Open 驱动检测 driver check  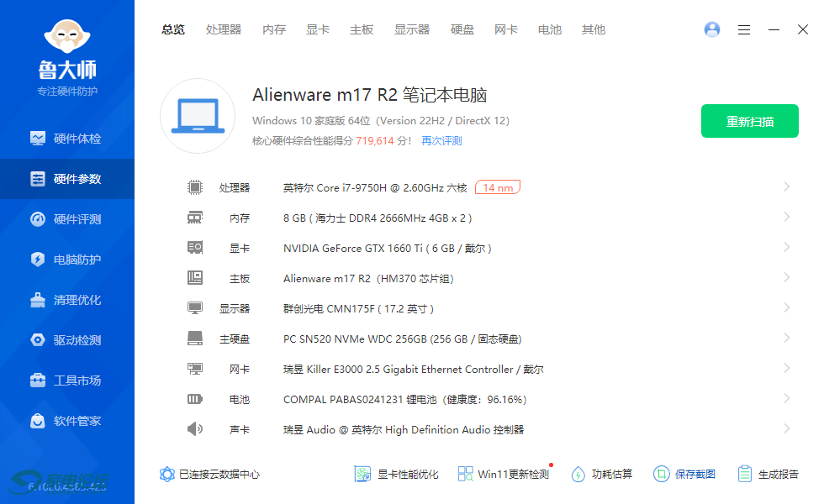[66, 340]
